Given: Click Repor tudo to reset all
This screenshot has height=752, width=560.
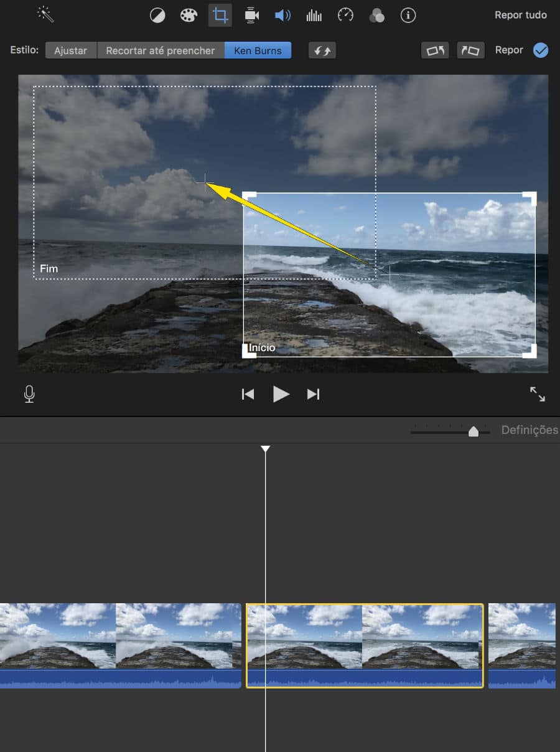Looking at the screenshot, I should pyautogui.click(x=521, y=15).
